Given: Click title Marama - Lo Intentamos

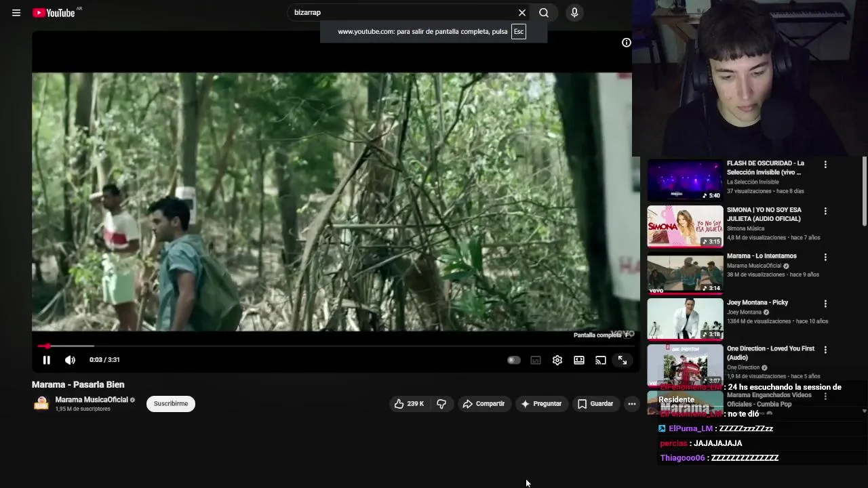Looking at the screenshot, I should pyautogui.click(x=762, y=256).
